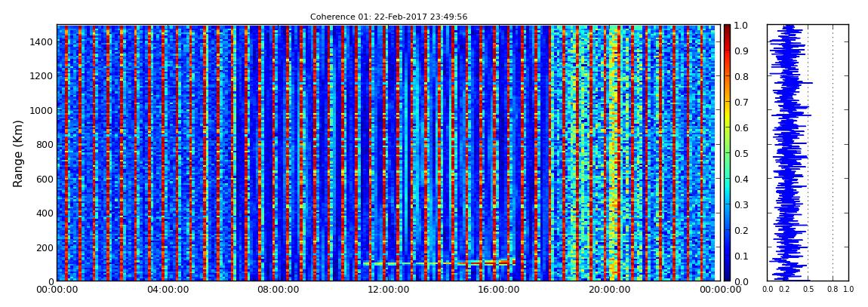868x307 pixels.
Task: Click the 0.7 colorbar tick label
Action: (x=743, y=103)
